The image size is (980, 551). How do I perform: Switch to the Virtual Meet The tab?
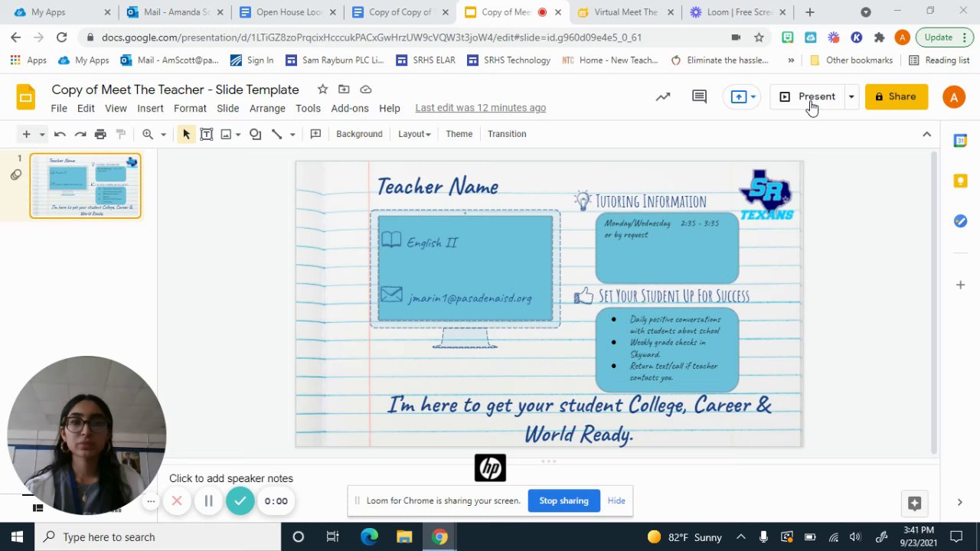pos(626,12)
